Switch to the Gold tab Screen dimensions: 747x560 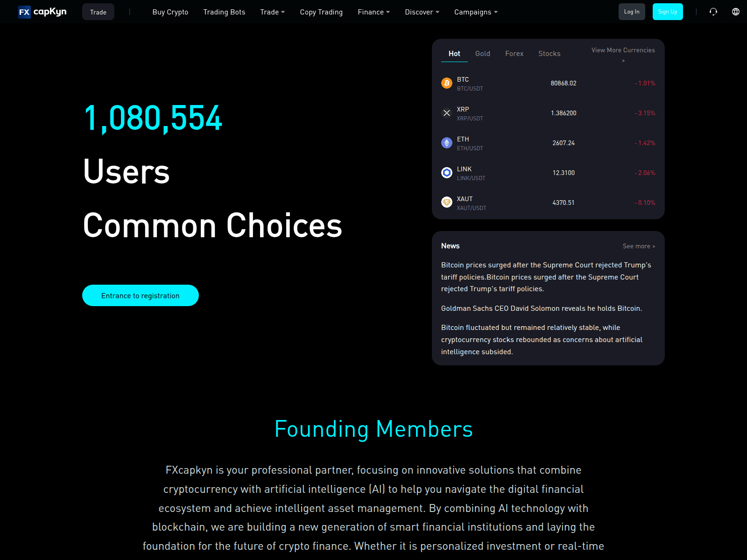(x=483, y=54)
